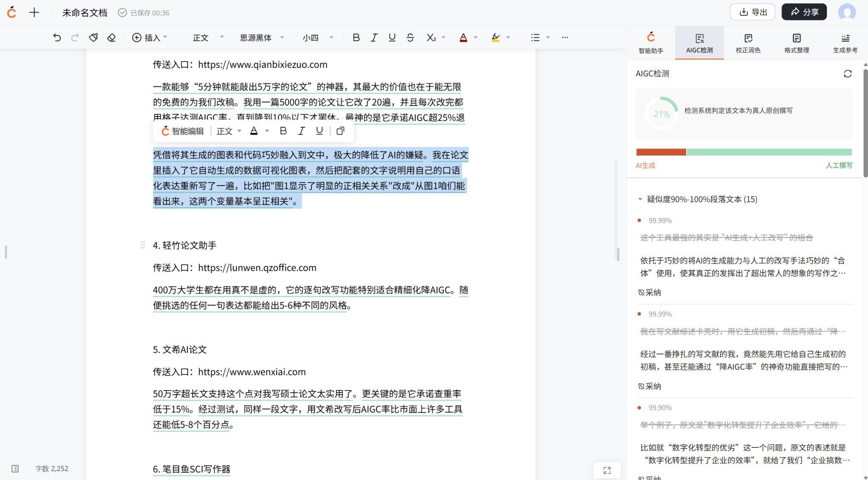Open the 格式整理 panel
The width and height of the screenshot is (868, 480).
[x=796, y=42]
